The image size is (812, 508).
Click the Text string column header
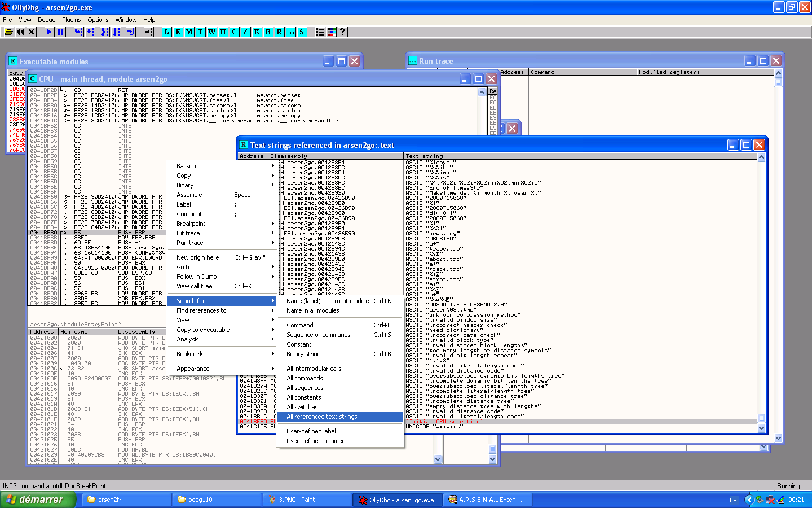pos(580,156)
